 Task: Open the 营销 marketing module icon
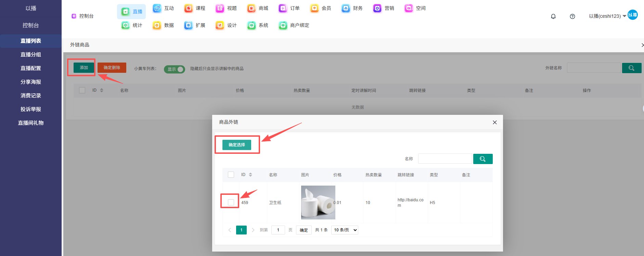point(377,8)
